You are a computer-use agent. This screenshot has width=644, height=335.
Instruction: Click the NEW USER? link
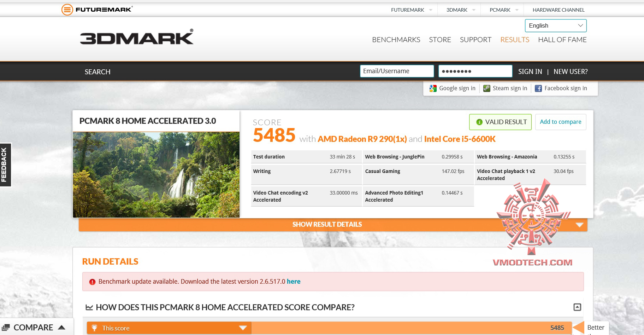coord(571,71)
